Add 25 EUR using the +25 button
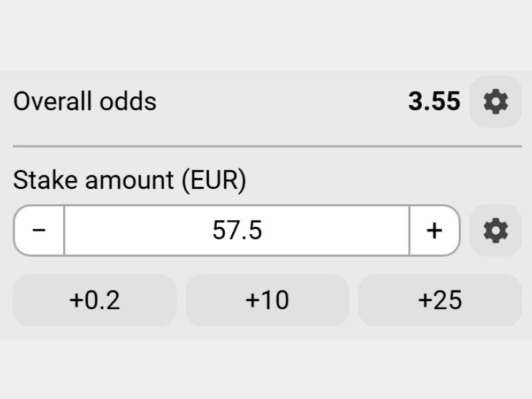The image size is (532, 399). tap(440, 301)
